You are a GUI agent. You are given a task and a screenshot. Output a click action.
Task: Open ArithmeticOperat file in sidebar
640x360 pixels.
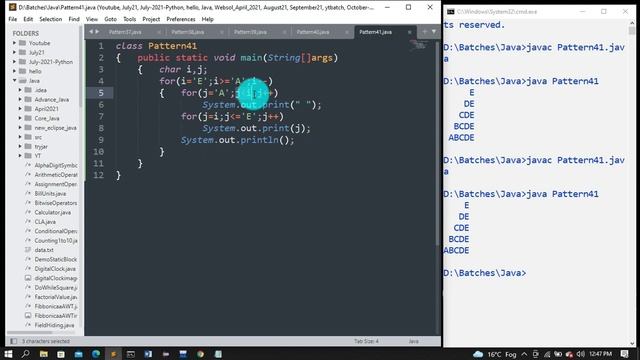tap(56, 175)
